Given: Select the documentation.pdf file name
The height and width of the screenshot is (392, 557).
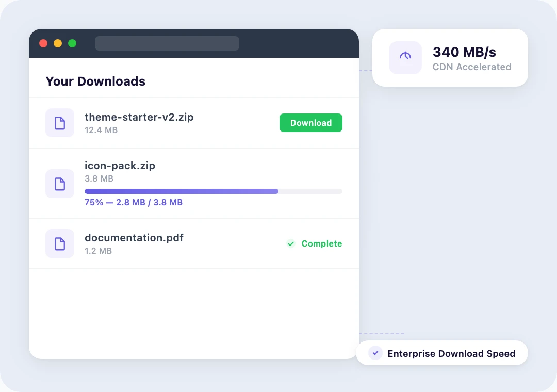Looking at the screenshot, I should tap(134, 238).
